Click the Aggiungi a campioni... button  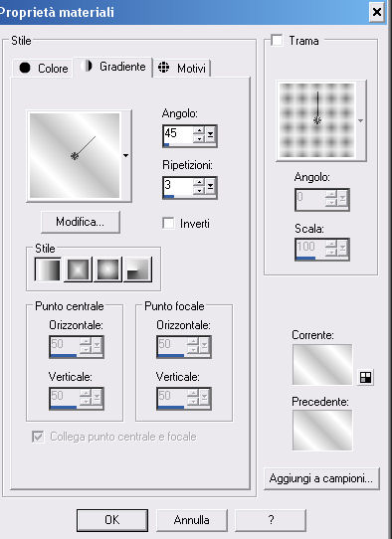[321, 478]
